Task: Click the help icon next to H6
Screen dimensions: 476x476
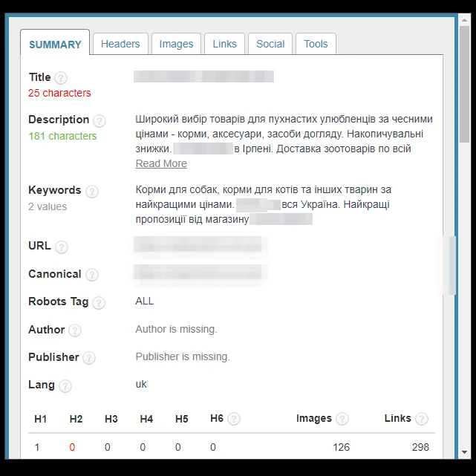Action: [x=234, y=419]
